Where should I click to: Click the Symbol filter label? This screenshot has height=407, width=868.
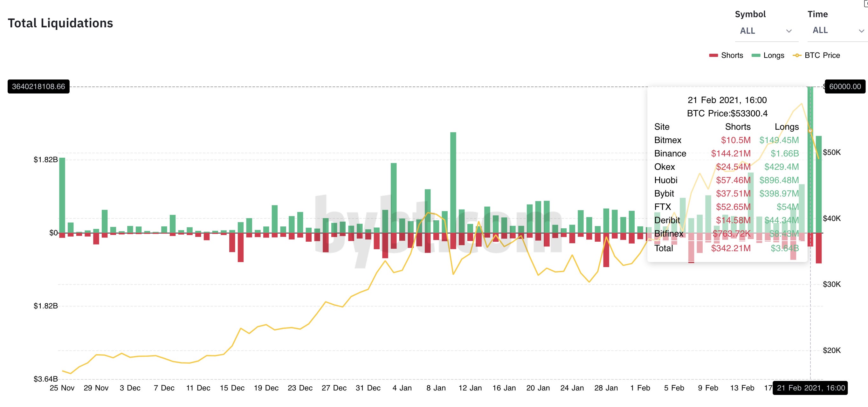(750, 14)
